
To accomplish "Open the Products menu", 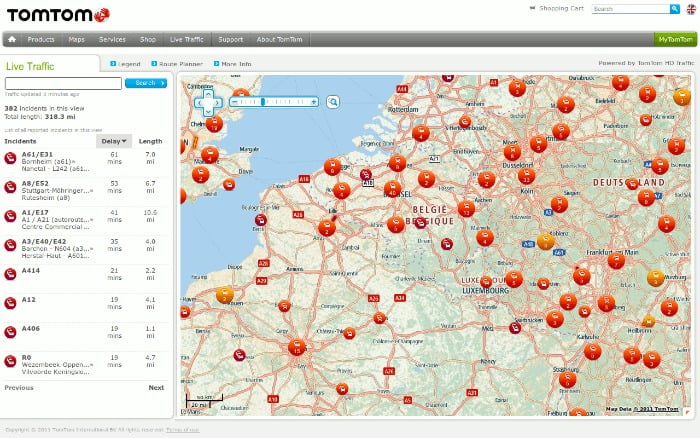I will [41, 39].
